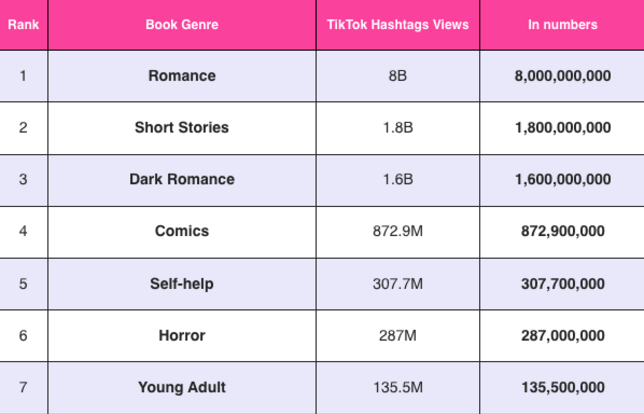Click the 307.7M views cell
This screenshot has height=414, width=644.
click(x=397, y=284)
